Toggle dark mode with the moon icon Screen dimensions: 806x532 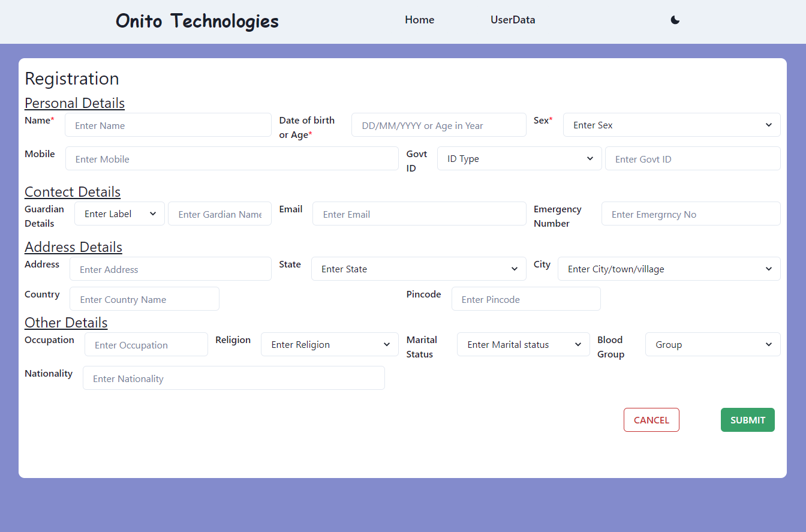(x=675, y=20)
